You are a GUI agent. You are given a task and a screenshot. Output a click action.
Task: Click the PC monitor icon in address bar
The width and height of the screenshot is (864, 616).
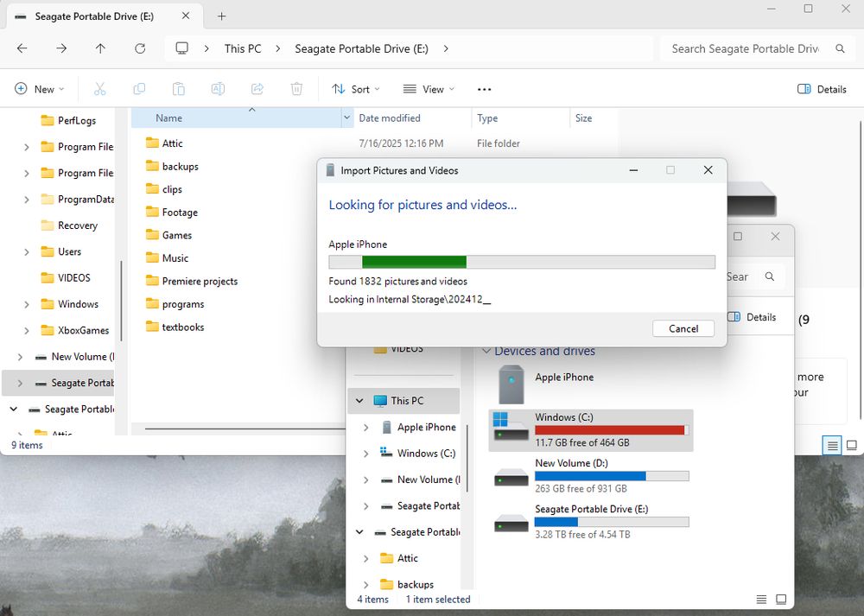click(181, 48)
